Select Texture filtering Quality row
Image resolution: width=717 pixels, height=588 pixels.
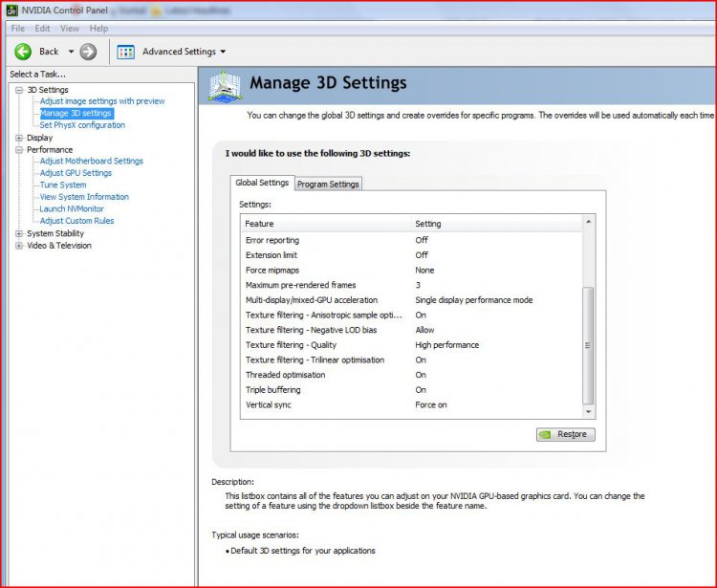[411, 345]
